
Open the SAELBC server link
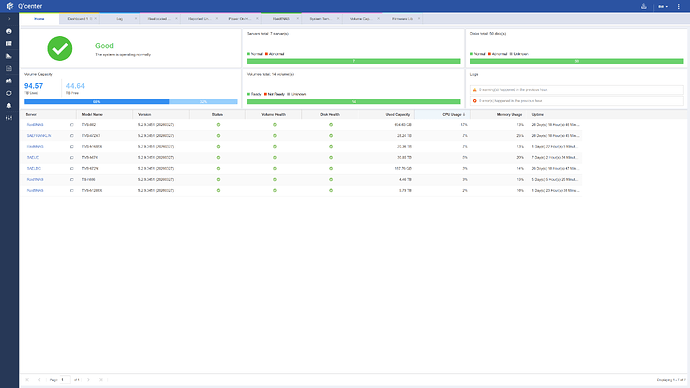tap(34, 168)
